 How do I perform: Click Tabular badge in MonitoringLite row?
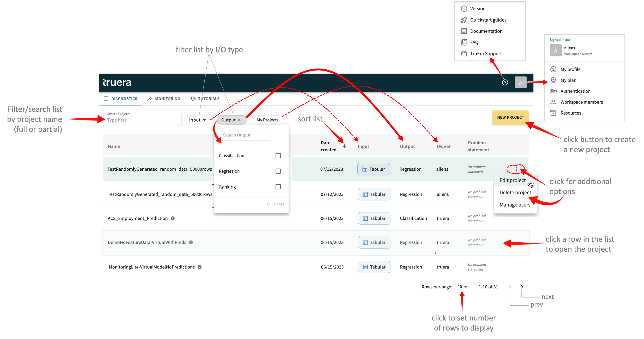tap(374, 267)
